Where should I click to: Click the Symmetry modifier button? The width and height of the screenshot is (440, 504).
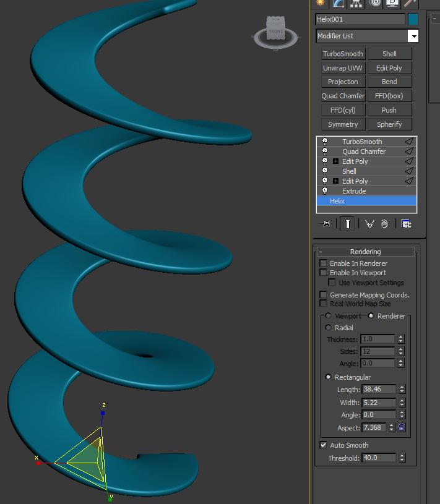point(343,124)
